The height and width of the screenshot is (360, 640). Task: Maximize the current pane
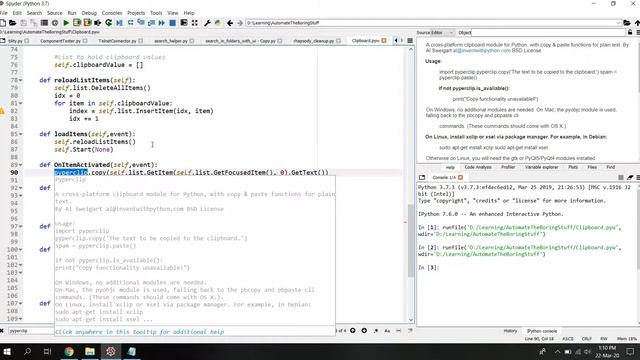pos(184,23)
